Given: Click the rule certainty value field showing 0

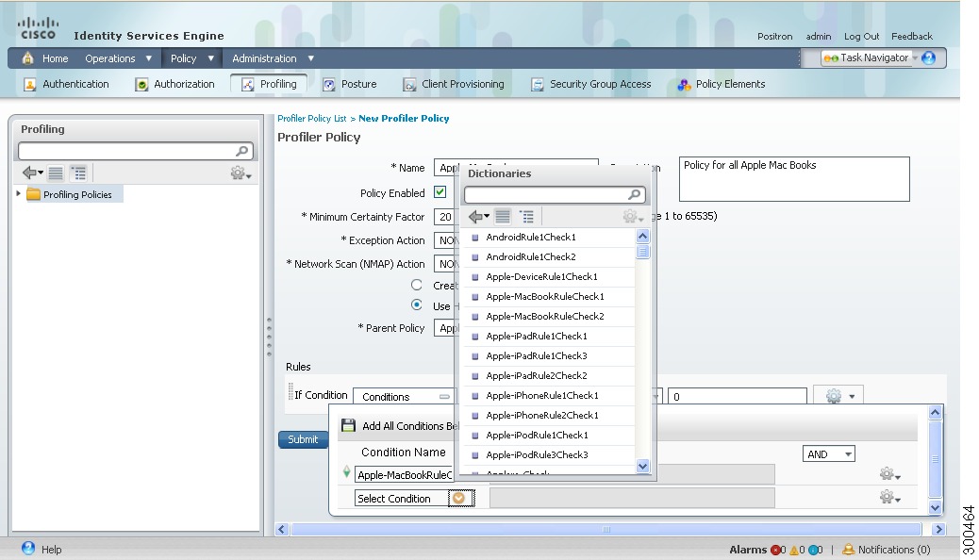Looking at the screenshot, I should 737,397.
